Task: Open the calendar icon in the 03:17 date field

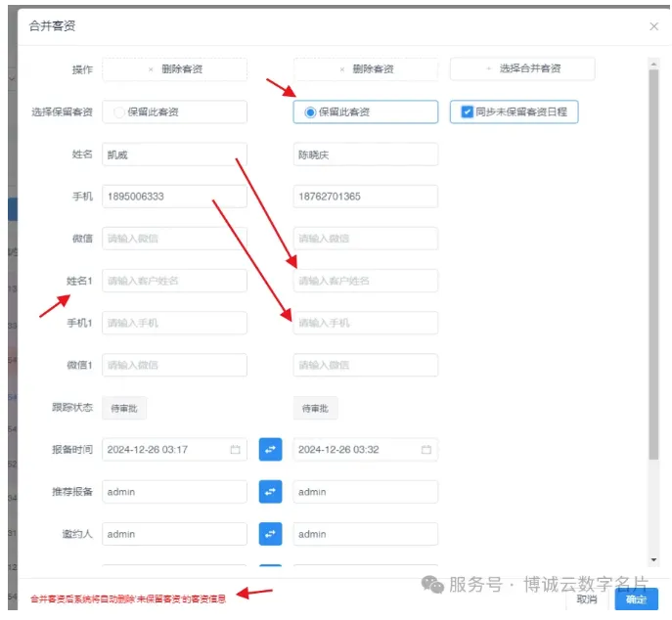Action: [x=235, y=450]
